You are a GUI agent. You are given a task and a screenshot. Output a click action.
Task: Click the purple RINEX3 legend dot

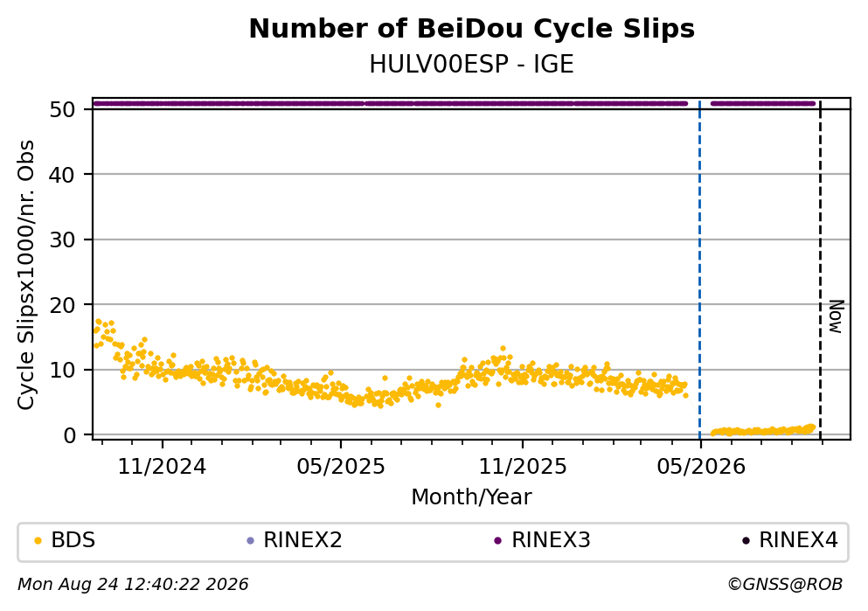[497, 541]
